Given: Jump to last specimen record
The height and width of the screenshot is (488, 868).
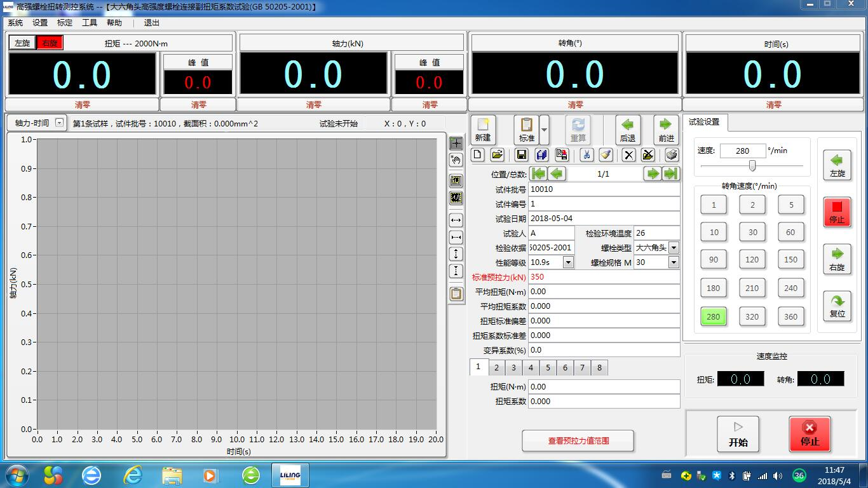Looking at the screenshot, I should [x=670, y=173].
